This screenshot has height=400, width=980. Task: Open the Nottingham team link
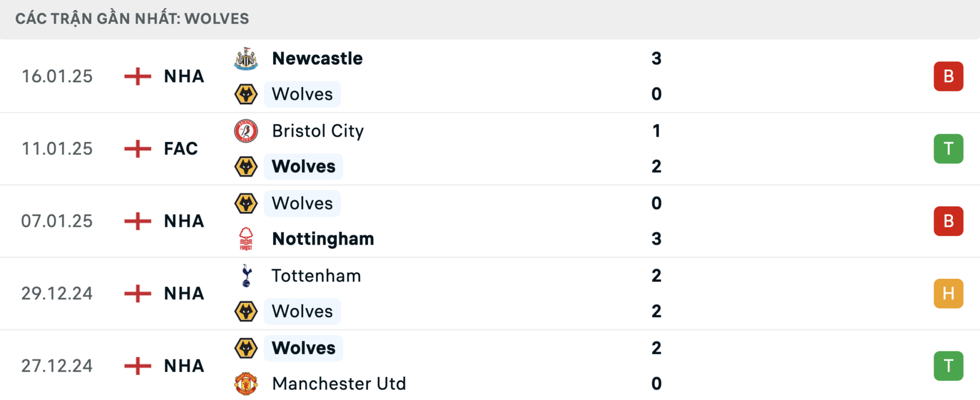[323, 239]
